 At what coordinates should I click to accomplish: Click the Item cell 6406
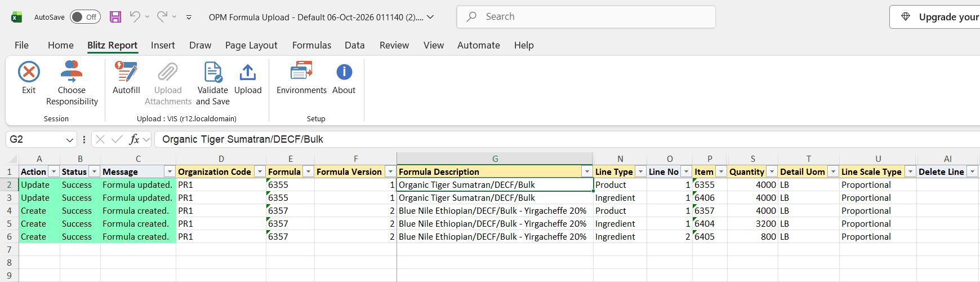coord(710,198)
